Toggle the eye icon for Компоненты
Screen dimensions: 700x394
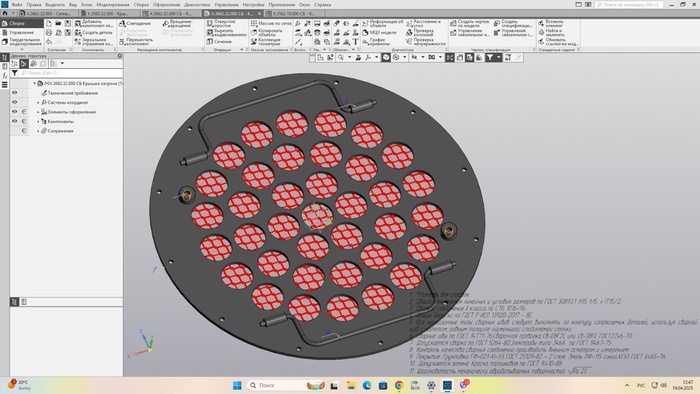[x=15, y=121]
